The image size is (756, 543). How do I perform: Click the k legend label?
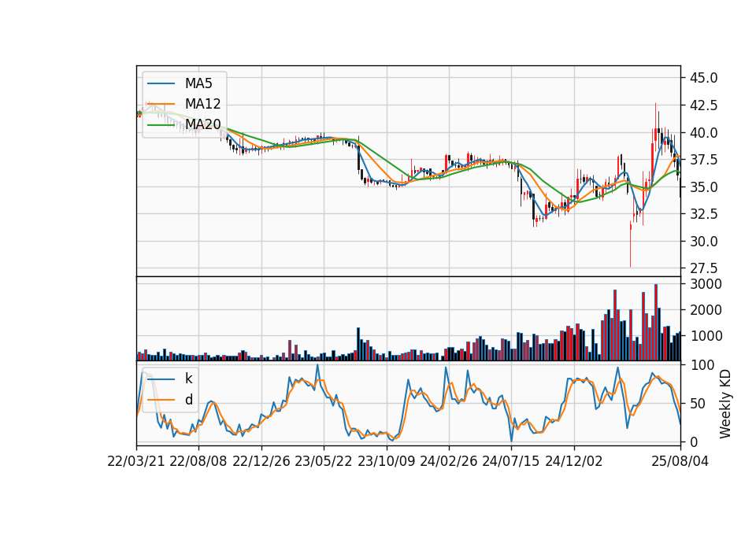(x=188, y=379)
